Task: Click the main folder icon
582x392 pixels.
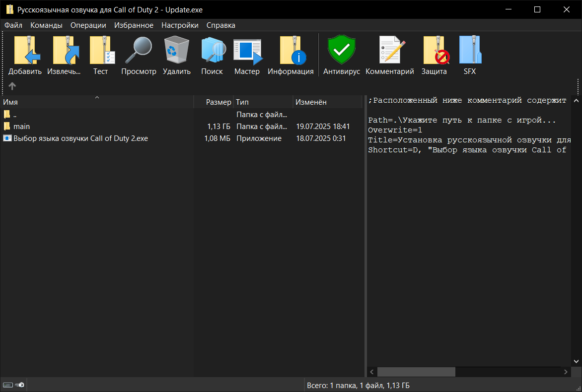Action: pos(7,127)
